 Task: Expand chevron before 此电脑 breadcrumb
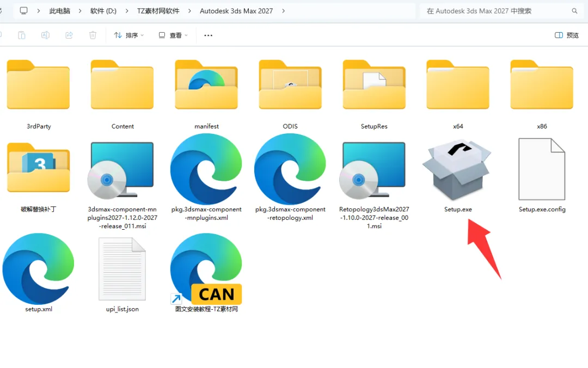[x=39, y=11]
